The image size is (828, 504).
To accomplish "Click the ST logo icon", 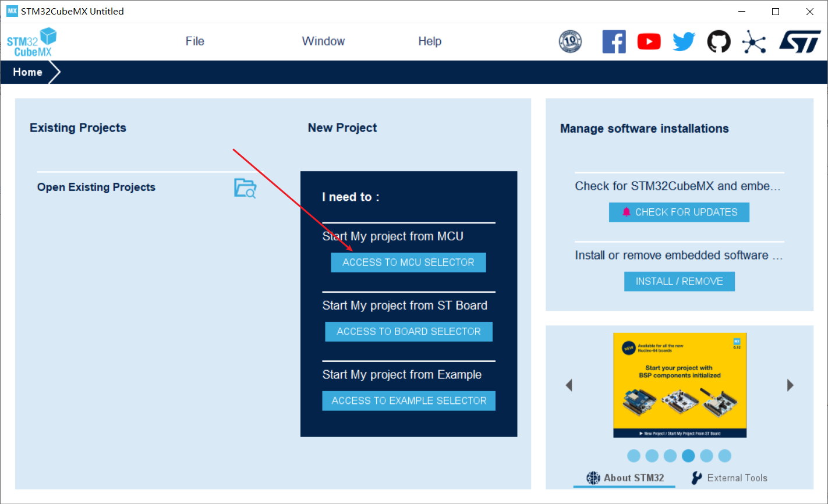I will pyautogui.click(x=800, y=42).
